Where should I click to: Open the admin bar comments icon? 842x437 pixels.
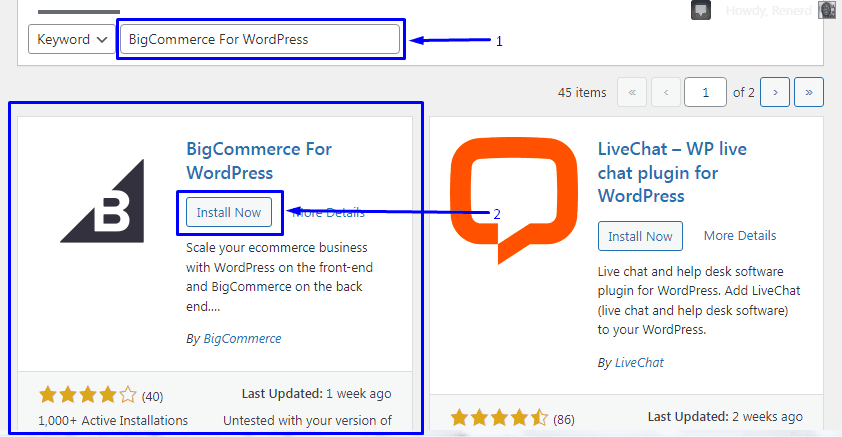tap(701, 10)
